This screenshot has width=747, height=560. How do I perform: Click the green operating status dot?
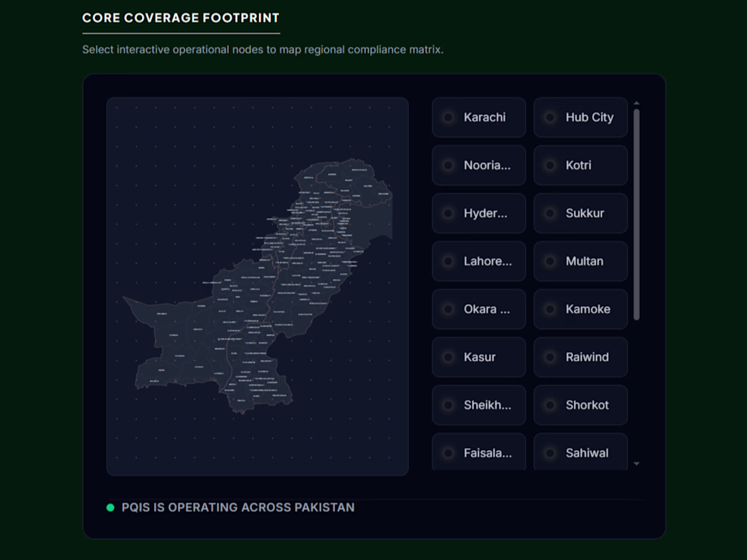tap(111, 508)
